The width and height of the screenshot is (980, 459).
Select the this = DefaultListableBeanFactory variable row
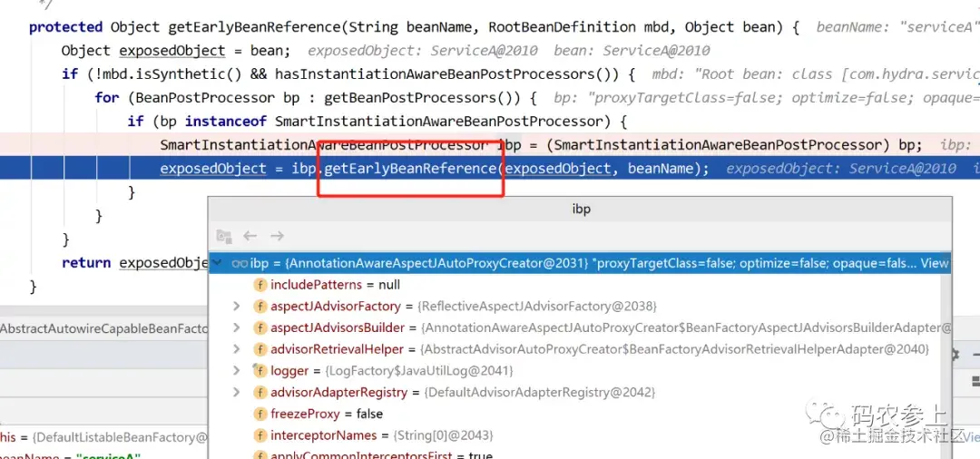(103, 437)
